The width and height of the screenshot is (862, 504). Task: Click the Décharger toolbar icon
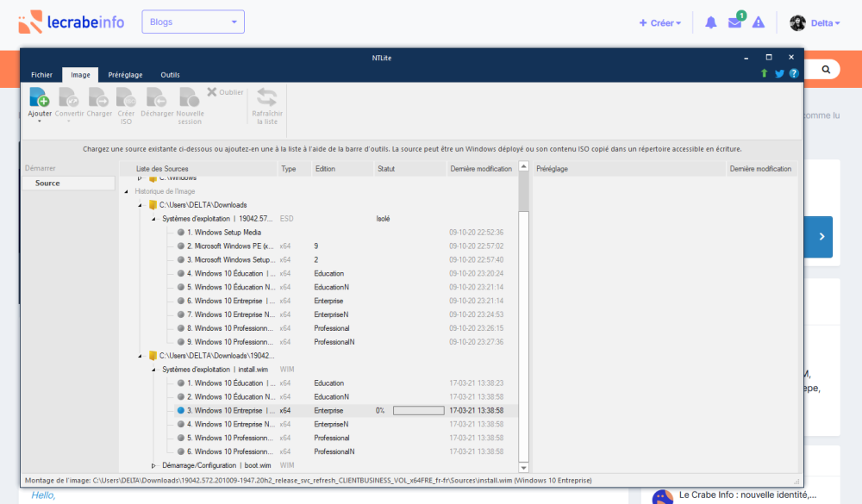156,97
